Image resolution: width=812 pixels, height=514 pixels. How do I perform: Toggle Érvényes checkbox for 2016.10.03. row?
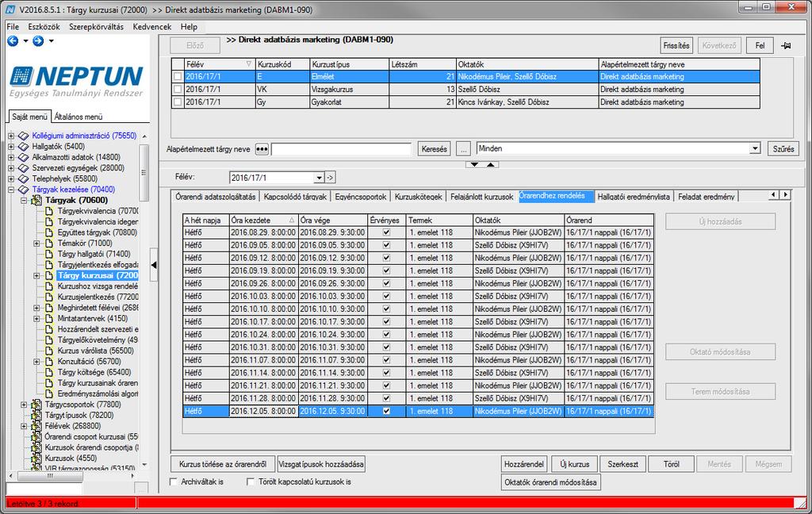click(x=386, y=297)
